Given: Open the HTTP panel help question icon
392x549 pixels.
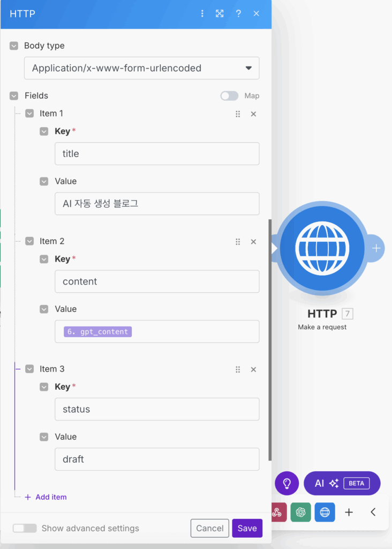Looking at the screenshot, I should point(238,13).
